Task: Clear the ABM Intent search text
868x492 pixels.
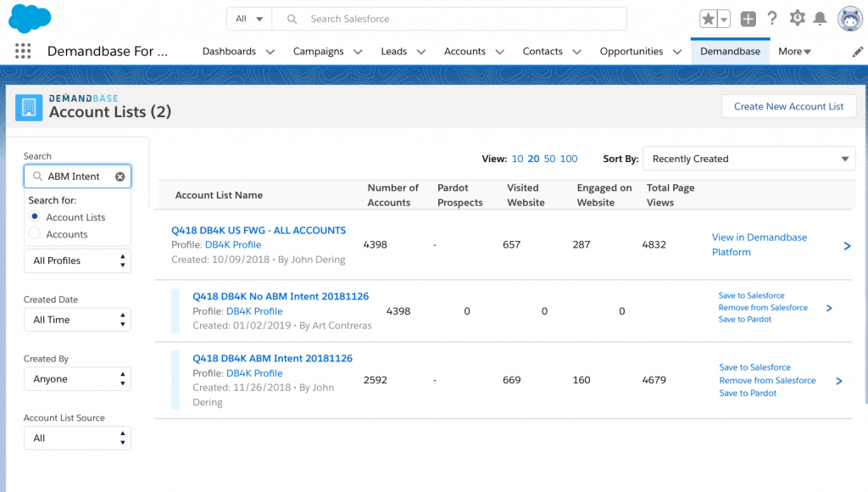Action: click(x=120, y=176)
